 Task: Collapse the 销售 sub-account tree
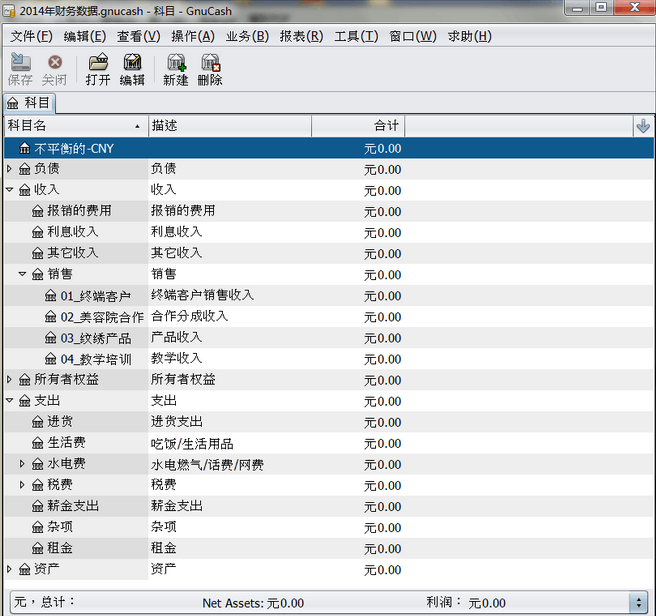click(23, 274)
